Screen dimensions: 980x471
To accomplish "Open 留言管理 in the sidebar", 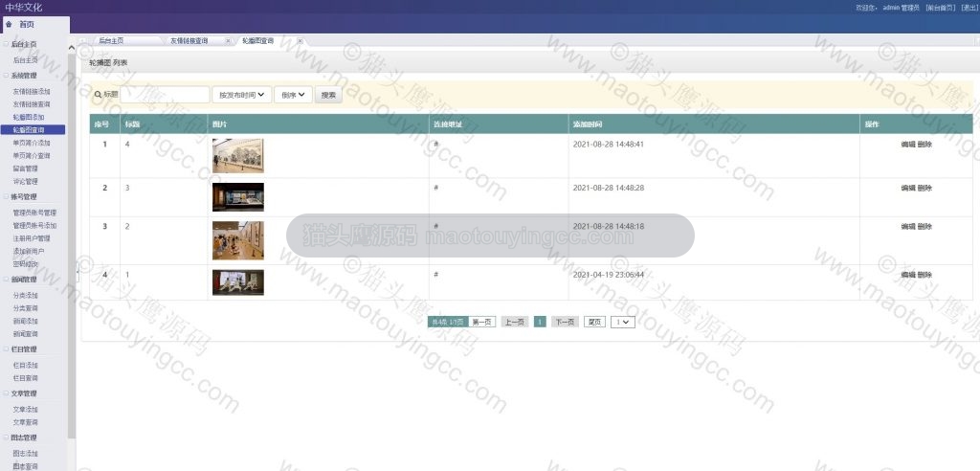I will coord(26,168).
